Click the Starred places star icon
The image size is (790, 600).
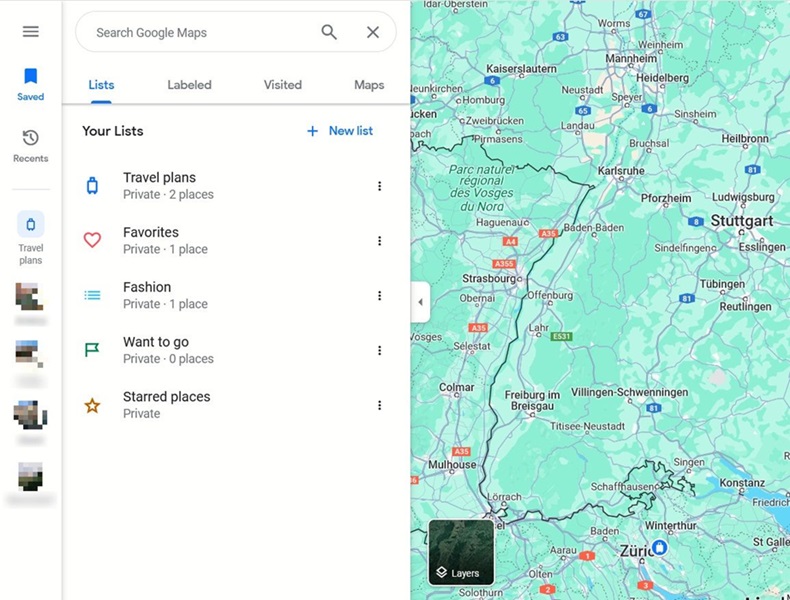(x=92, y=405)
